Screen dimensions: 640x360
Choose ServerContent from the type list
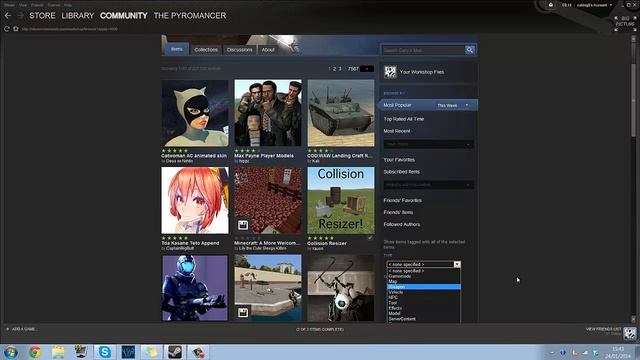(x=424, y=319)
